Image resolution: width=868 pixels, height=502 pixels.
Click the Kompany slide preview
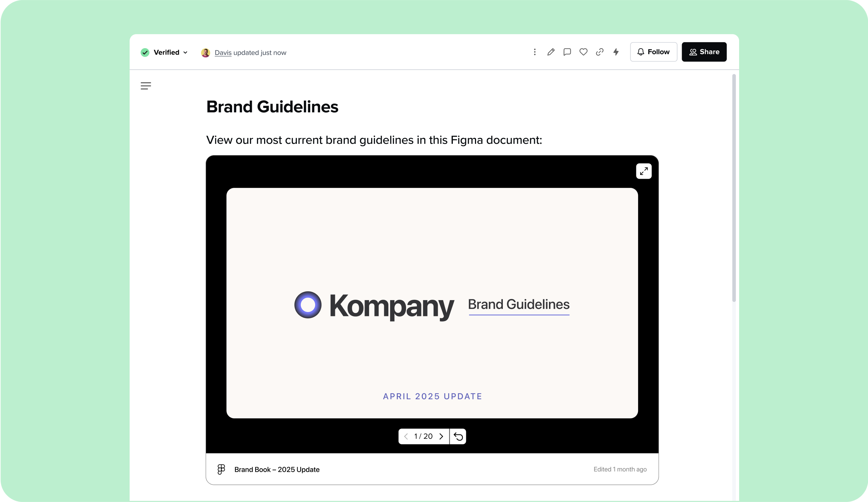(432, 303)
